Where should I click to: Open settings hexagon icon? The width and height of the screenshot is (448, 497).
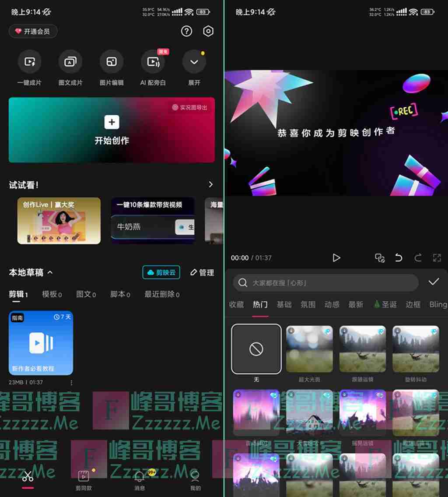(x=208, y=31)
